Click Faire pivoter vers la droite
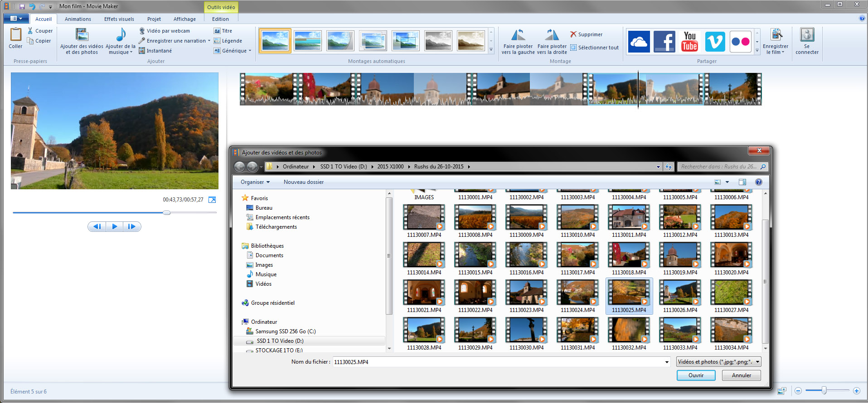 pos(552,42)
